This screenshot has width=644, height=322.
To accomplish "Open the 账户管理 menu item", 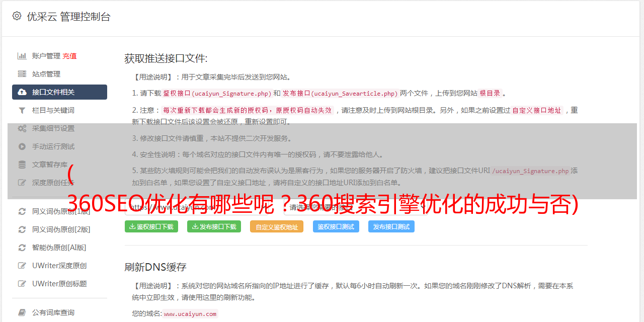I will 59,56.
